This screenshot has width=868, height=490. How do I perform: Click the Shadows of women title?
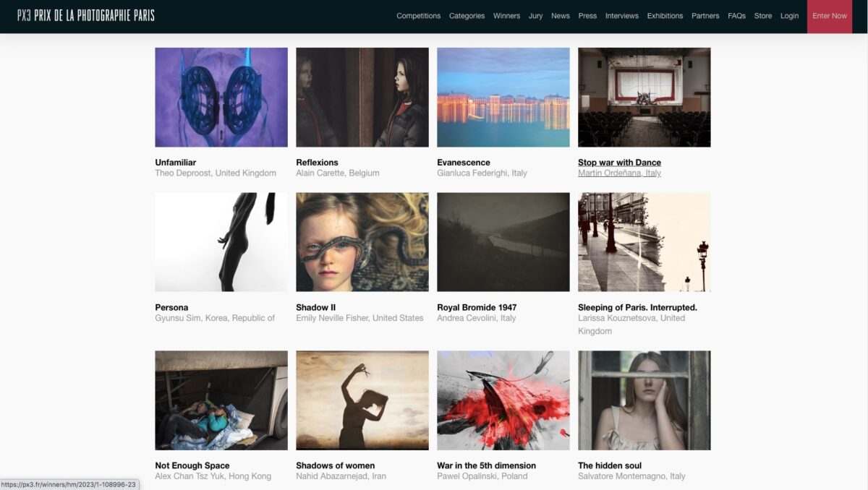click(x=336, y=465)
